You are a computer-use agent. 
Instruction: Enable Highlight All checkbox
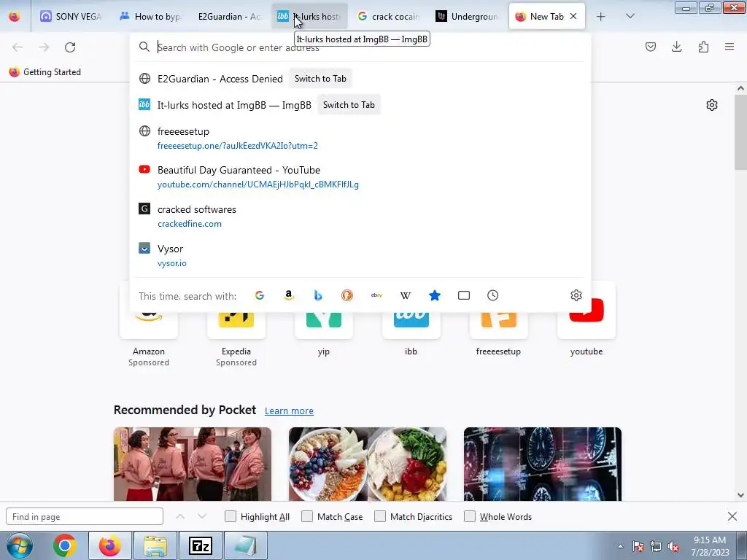(230, 516)
